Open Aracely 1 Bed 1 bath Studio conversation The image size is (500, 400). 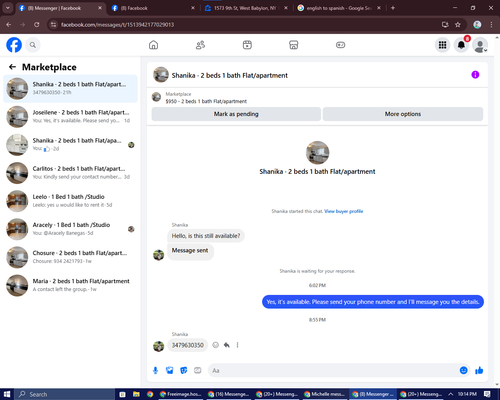[70, 229]
